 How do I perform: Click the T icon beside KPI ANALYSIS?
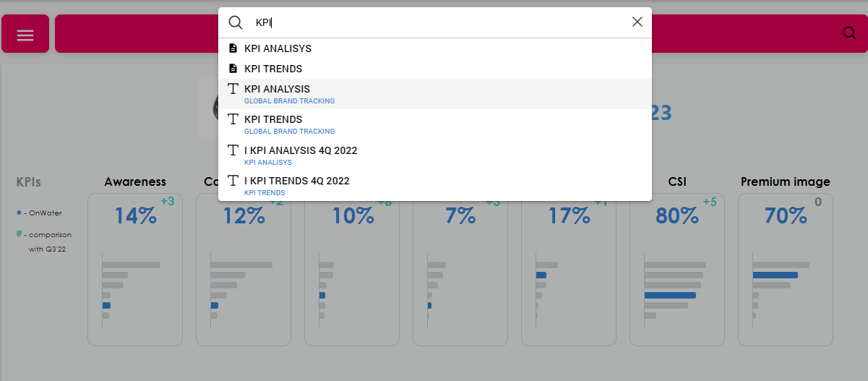click(x=233, y=89)
